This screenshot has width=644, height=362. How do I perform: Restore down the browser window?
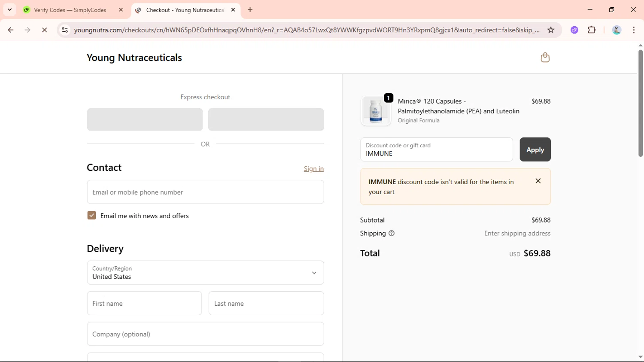pos(611,10)
